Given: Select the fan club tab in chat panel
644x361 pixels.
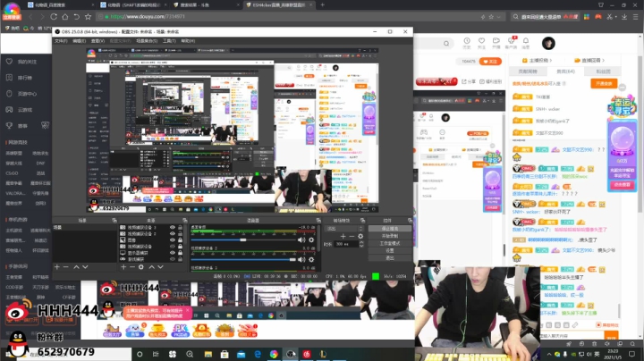Looking at the screenshot, I should point(603,71).
